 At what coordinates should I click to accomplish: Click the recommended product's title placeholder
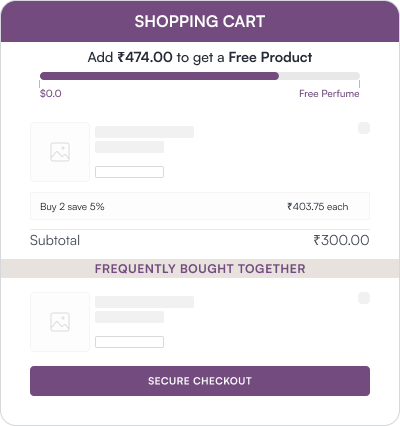coord(144,302)
